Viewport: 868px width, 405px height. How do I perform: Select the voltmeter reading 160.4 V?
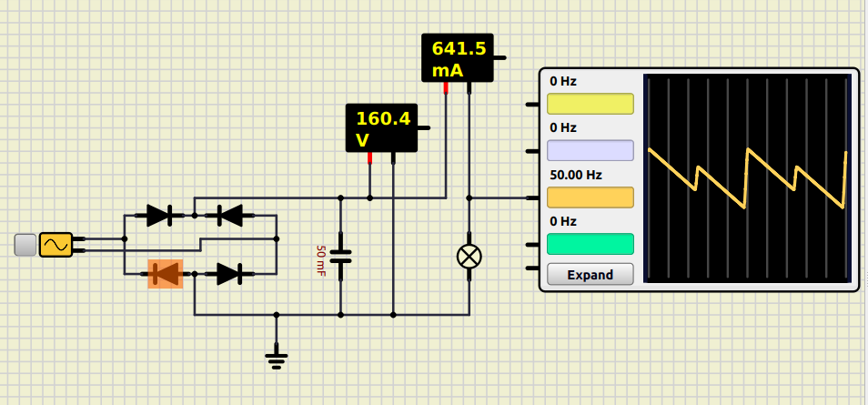381,127
